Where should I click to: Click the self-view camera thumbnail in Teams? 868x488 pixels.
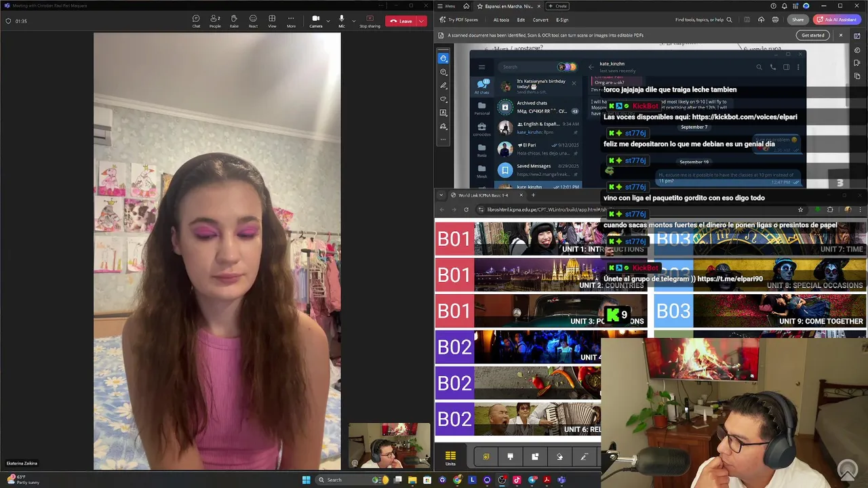389,445
